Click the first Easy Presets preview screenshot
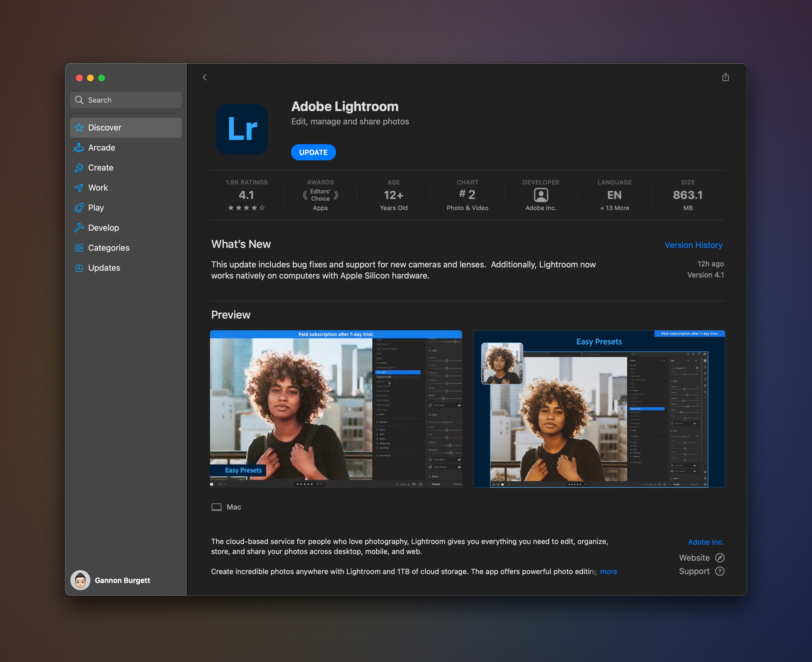 click(x=336, y=410)
